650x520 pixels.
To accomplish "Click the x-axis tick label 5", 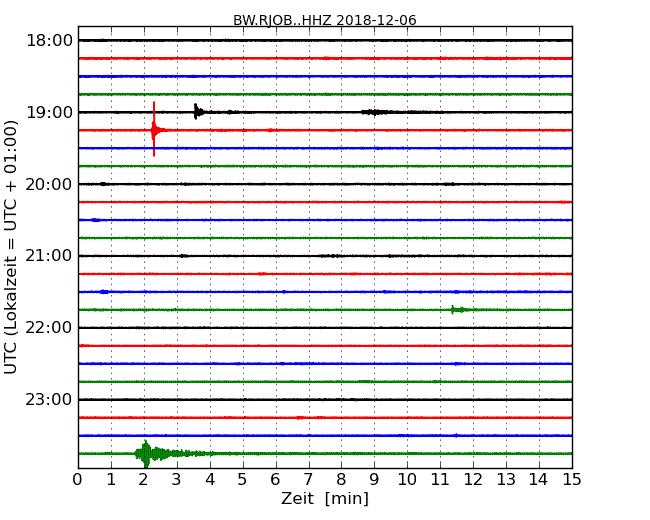I will pyautogui.click(x=243, y=480).
